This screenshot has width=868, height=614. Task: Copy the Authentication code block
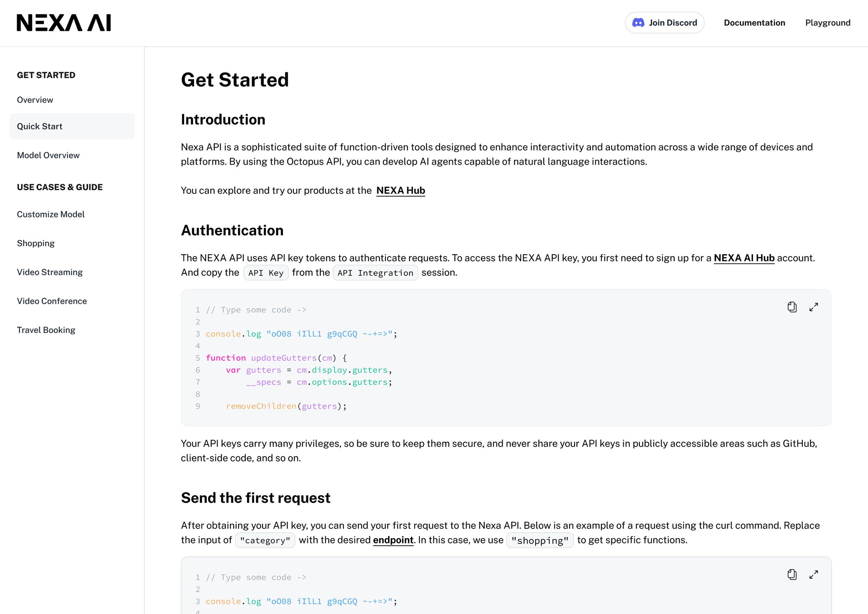[x=792, y=307]
